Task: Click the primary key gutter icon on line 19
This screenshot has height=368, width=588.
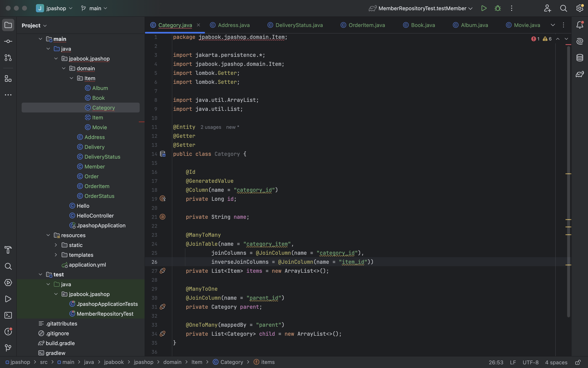Action: pos(163,199)
